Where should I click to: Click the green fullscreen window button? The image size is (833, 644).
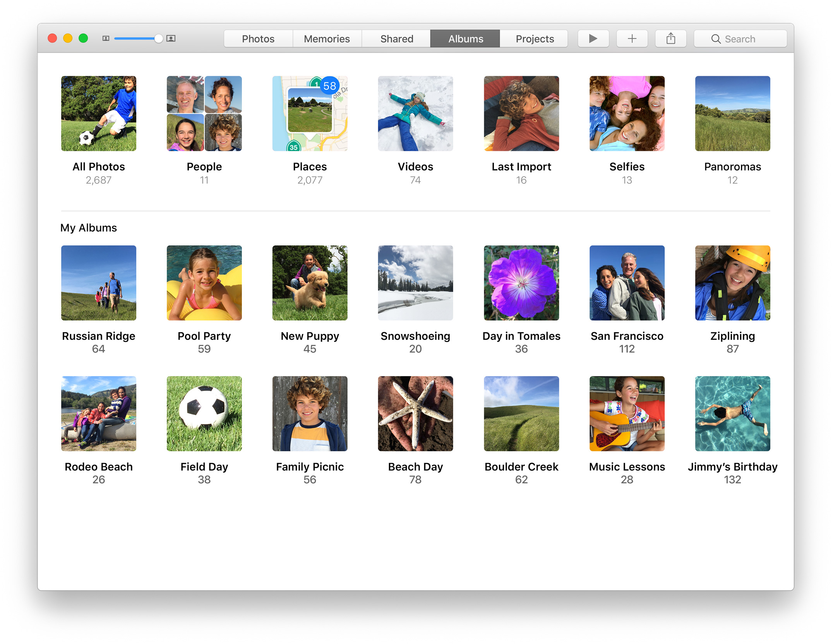[83, 38]
